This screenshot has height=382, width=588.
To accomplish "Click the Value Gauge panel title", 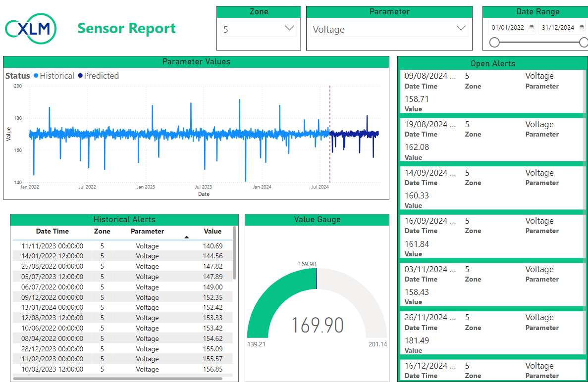I will pyautogui.click(x=317, y=220).
